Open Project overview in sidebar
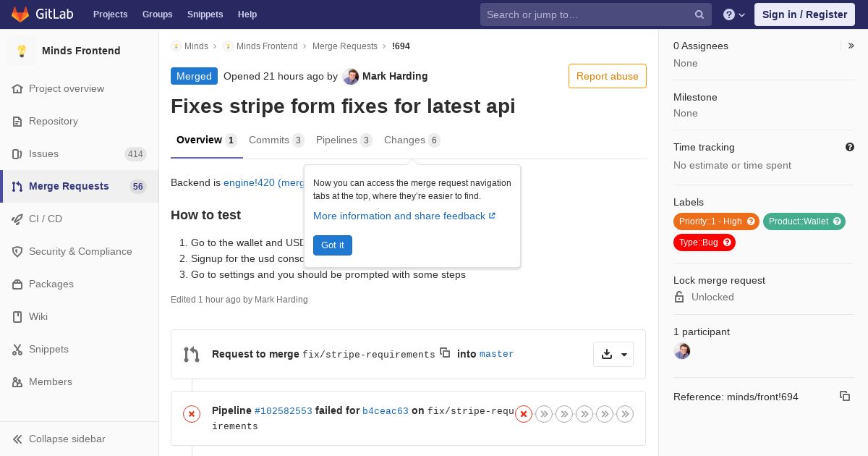This screenshot has width=868, height=456. tap(67, 88)
